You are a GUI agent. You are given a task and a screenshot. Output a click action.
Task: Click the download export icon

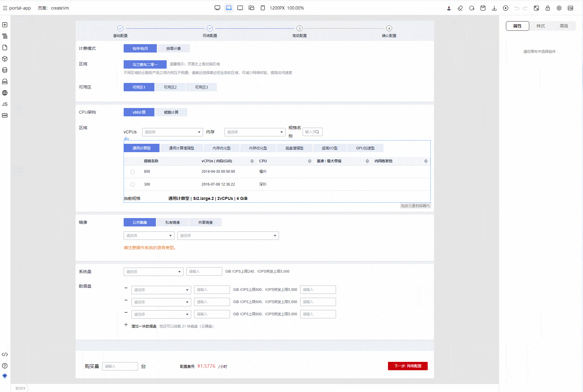pos(494,8)
